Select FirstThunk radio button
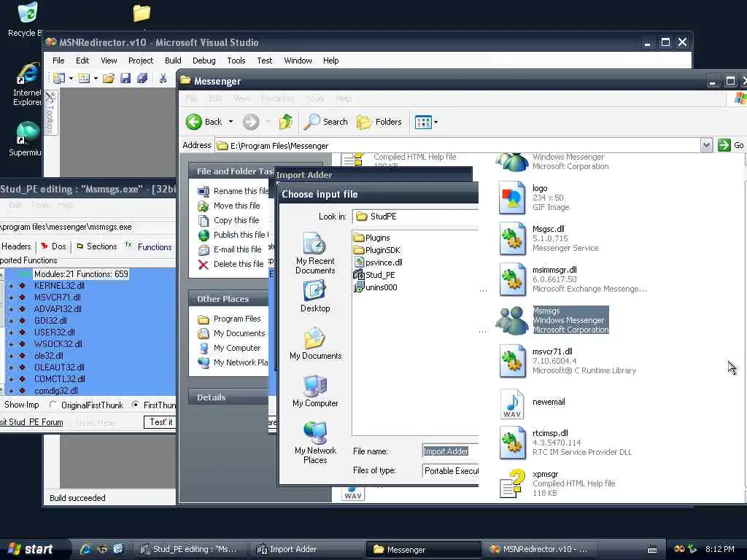 (x=135, y=405)
